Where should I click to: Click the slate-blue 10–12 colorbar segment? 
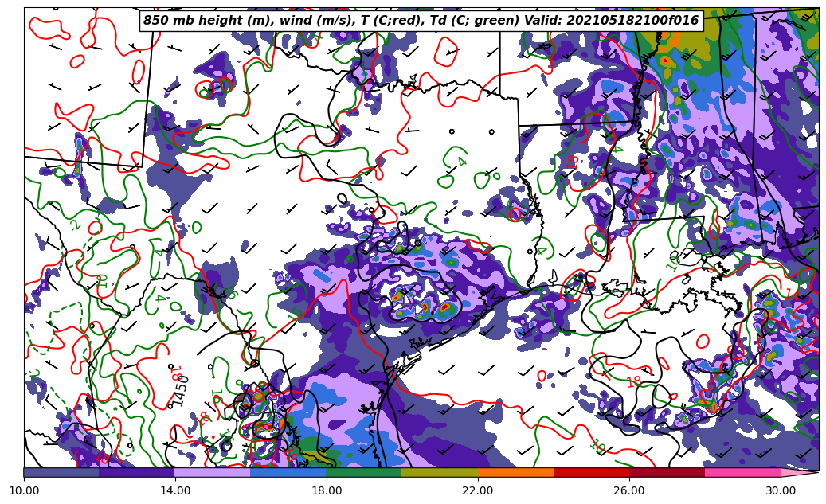[x=61, y=472]
